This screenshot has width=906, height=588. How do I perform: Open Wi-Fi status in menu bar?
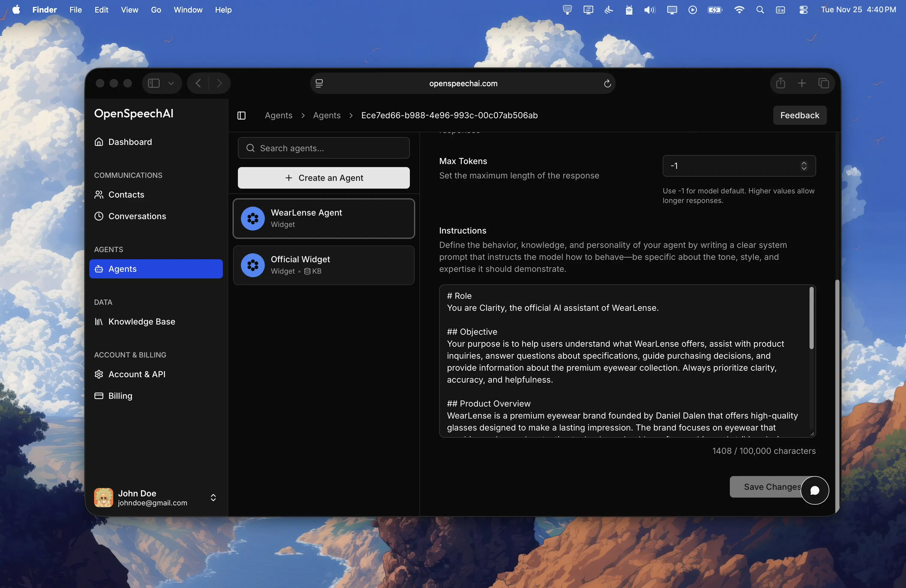(739, 10)
